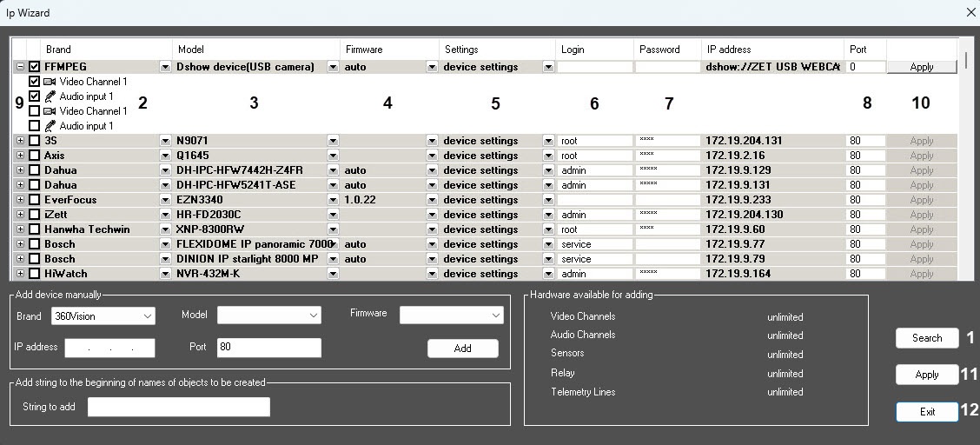Expand the HiWatch row plus icon
The width and height of the screenshot is (980, 445).
tap(20, 274)
